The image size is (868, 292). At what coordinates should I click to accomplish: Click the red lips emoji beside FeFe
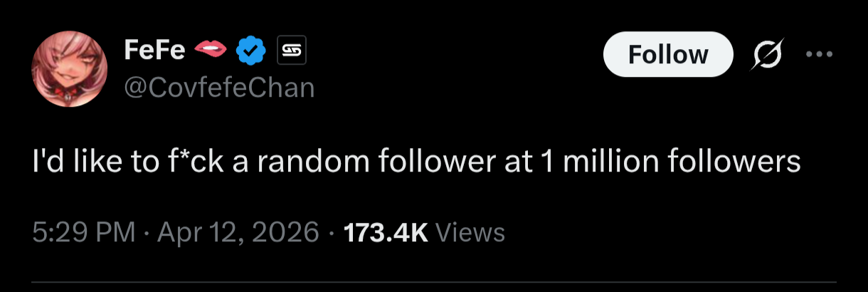click(x=210, y=50)
